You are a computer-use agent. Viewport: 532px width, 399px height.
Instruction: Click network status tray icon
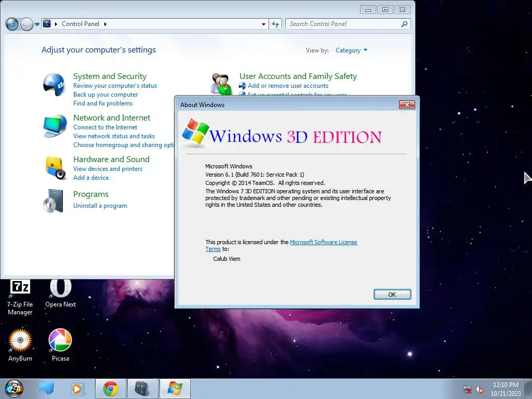pos(467,389)
